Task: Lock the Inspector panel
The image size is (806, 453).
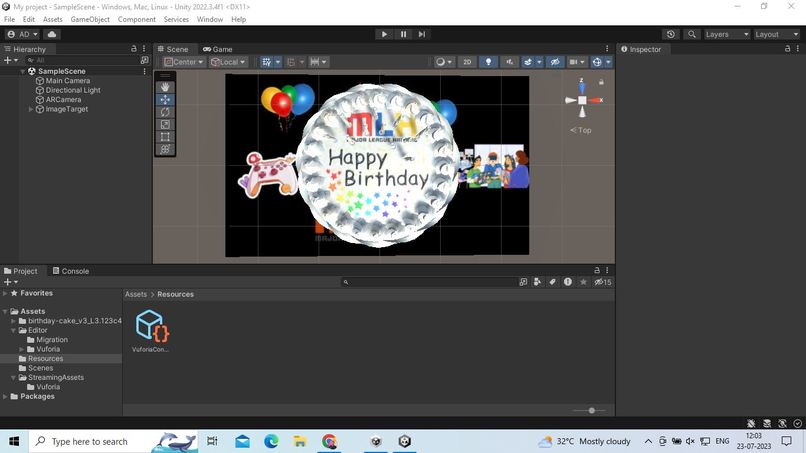Action: point(787,48)
